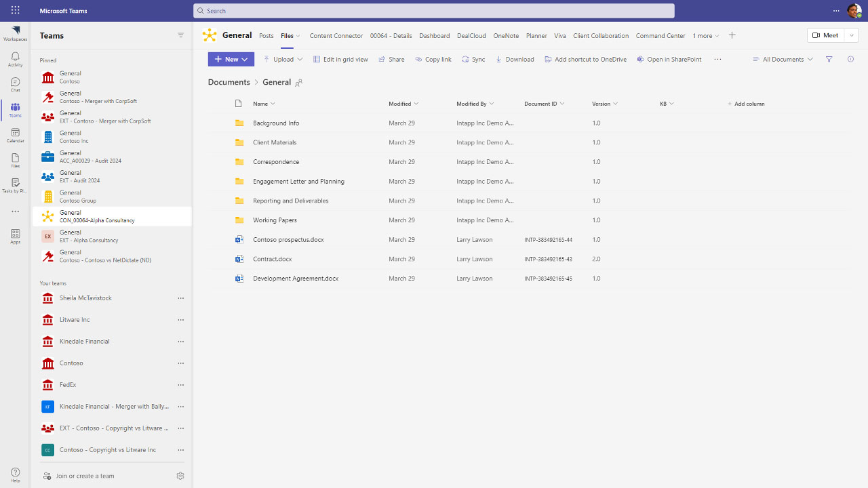Click the Meet button

[x=825, y=36]
